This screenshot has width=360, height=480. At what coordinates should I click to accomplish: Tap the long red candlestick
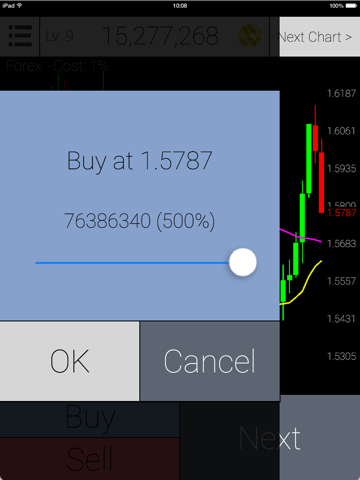point(322,182)
